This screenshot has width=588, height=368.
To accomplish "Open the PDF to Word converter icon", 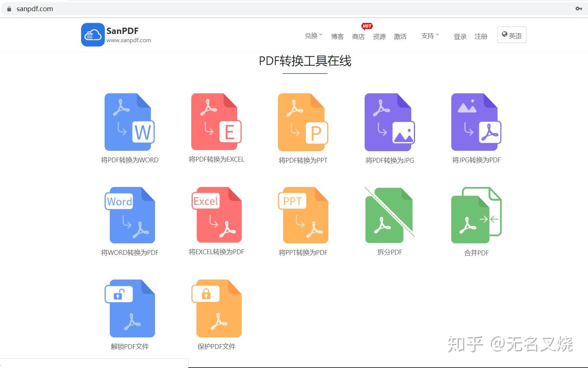I will coord(130,122).
